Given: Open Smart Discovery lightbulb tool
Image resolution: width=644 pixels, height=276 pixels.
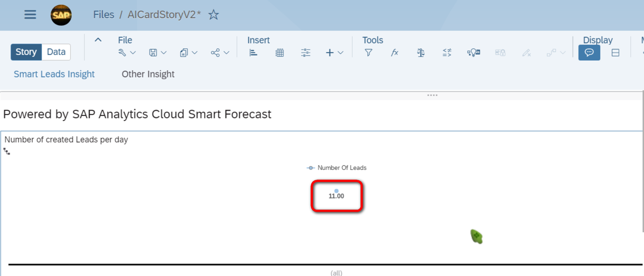Looking at the screenshot, I should coord(474,52).
